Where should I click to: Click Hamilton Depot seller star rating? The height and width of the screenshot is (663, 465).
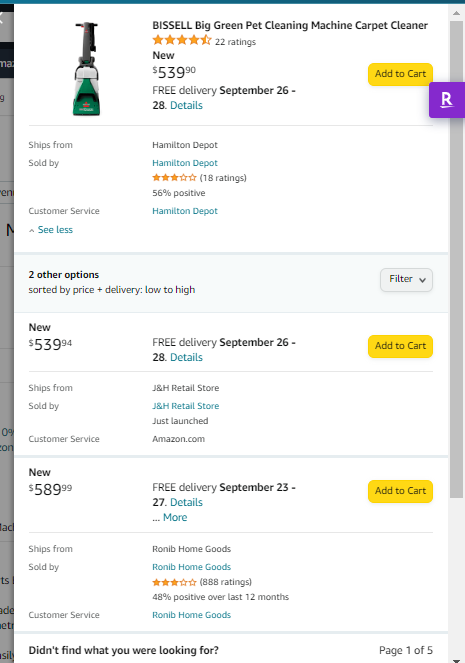174,178
